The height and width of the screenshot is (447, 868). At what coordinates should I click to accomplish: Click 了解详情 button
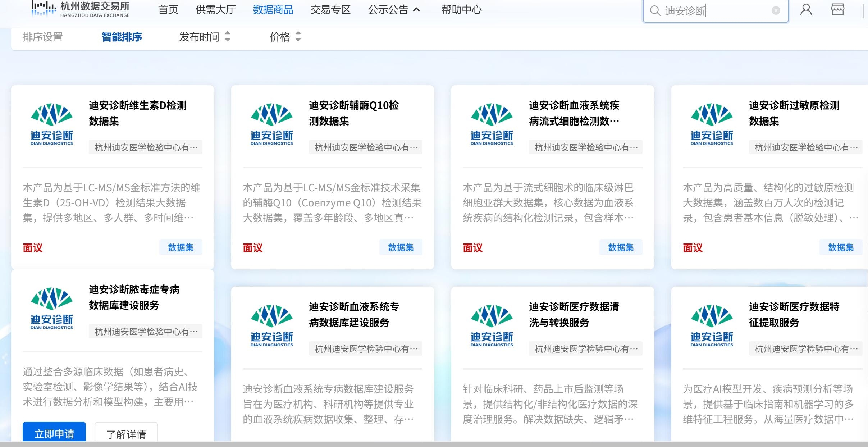coord(126,432)
